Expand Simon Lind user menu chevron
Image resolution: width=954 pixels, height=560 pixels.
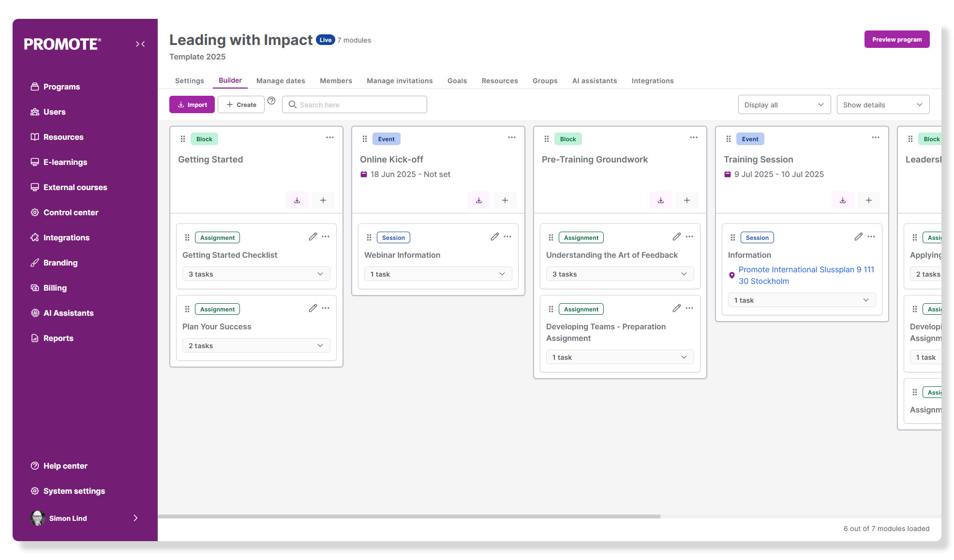click(x=135, y=518)
